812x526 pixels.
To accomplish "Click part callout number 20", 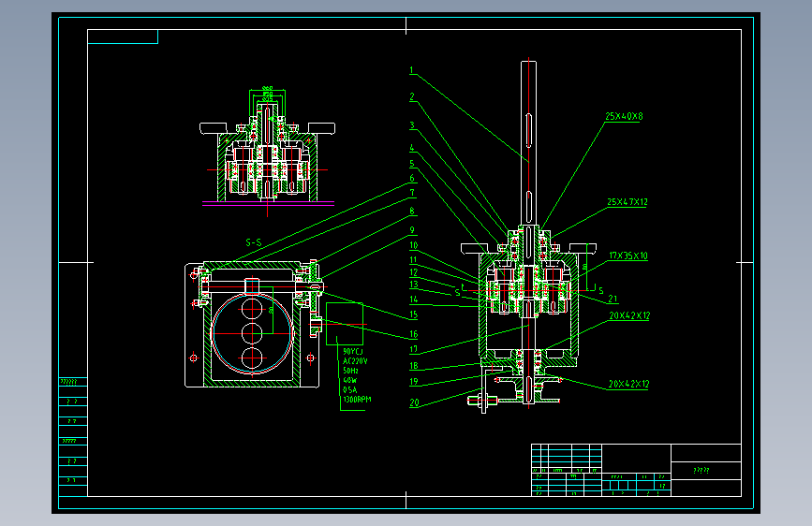I will click(x=414, y=402).
